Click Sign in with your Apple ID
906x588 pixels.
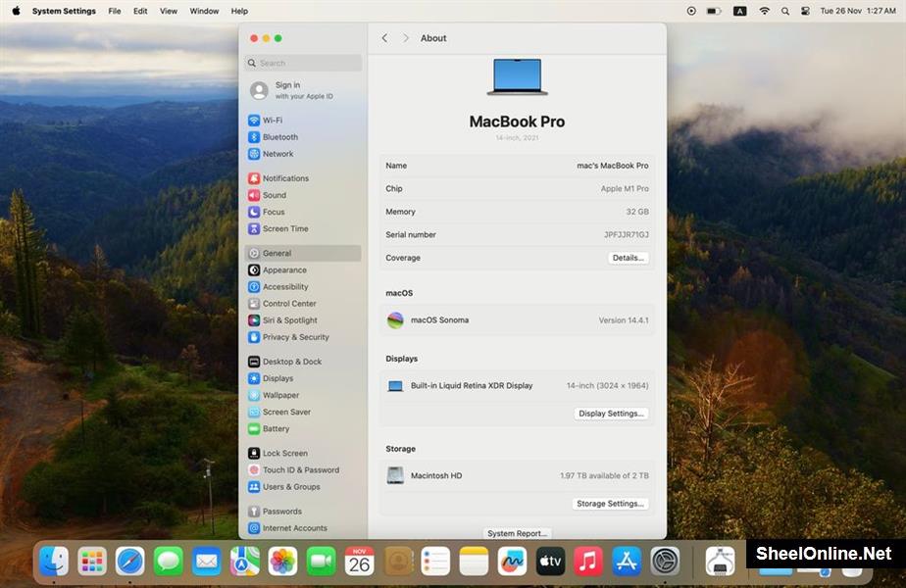tap(303, 90)
